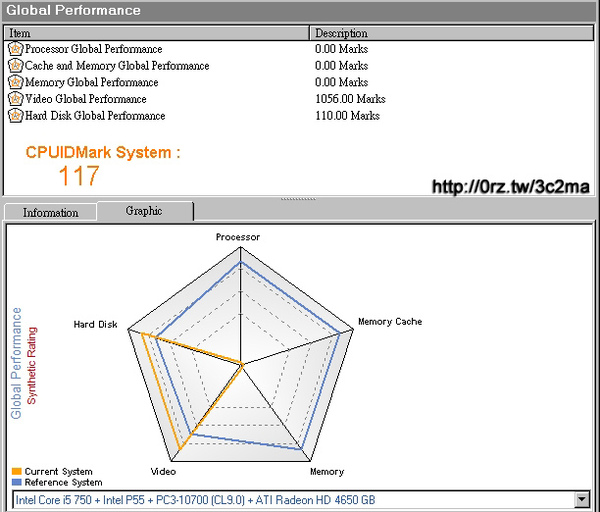
Task: Click the Intel Core i5 750 reference combo box
Action: pos(301,500)
